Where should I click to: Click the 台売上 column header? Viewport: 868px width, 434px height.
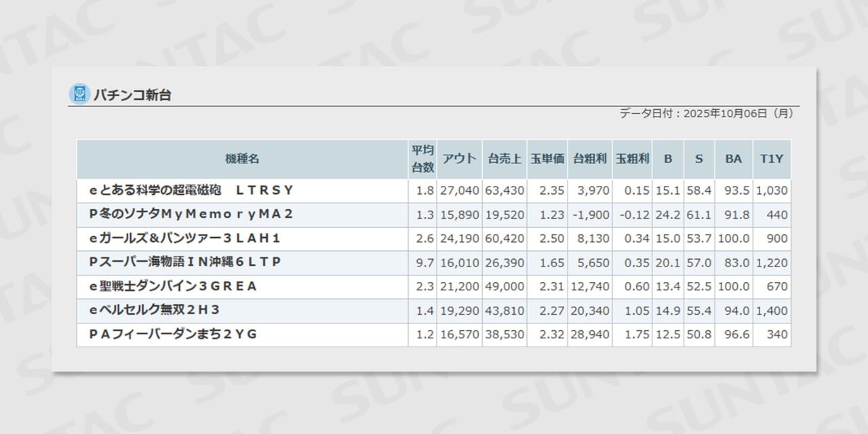coord(504,159)
